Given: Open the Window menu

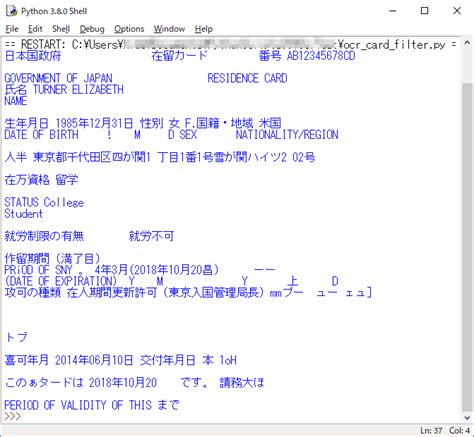Looking at the screenshot, I should (x=169, y=29).
